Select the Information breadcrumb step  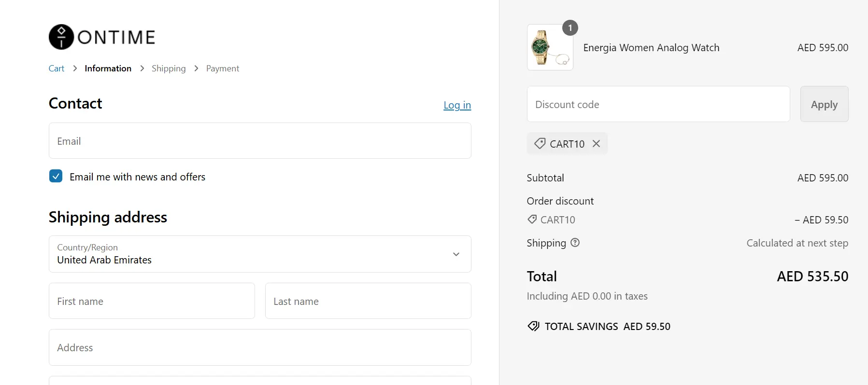[x=108, y=69]
